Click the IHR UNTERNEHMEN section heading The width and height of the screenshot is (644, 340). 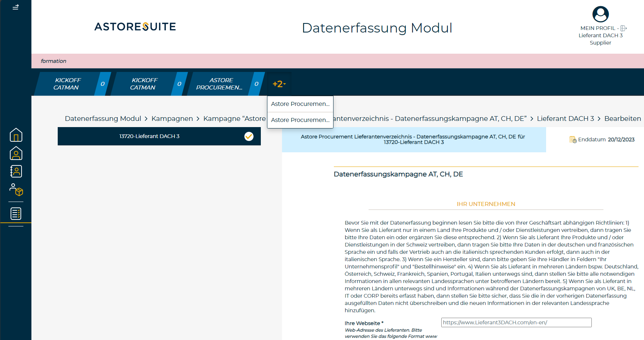click(x=486, y=204)
